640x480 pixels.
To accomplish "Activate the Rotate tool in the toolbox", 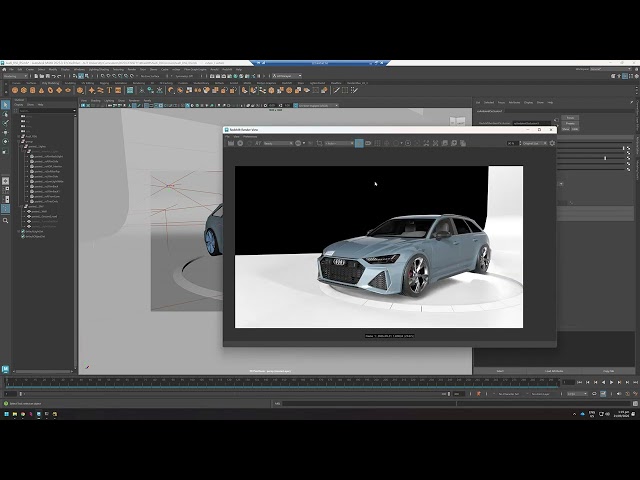I will click(5, 142).
